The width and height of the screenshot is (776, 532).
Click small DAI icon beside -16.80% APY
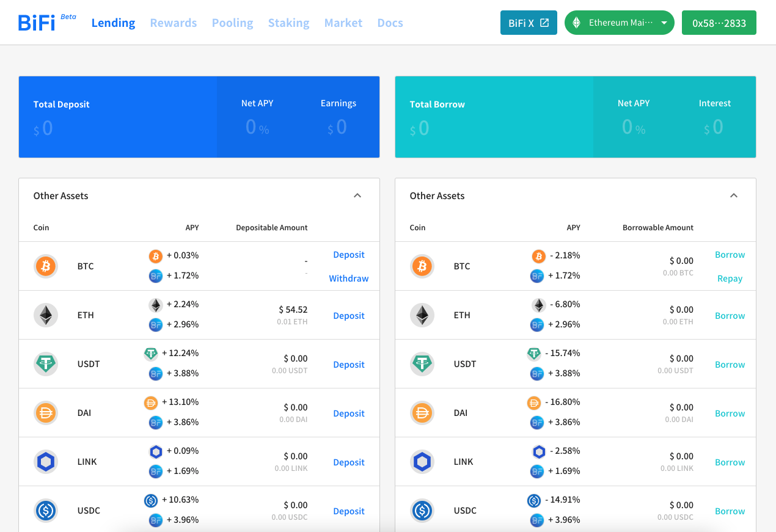[x=534, y=403]
